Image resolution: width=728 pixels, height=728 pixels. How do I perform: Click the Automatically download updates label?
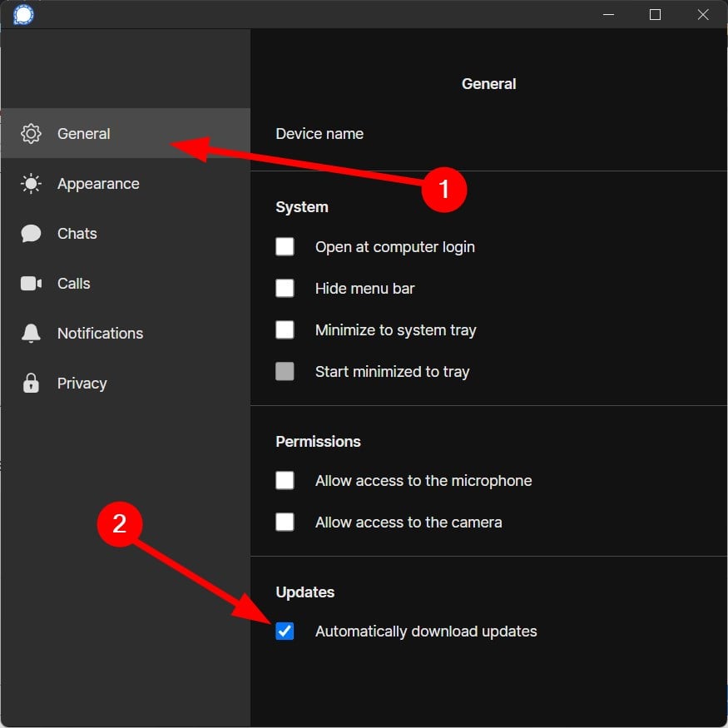coord(426,631)
